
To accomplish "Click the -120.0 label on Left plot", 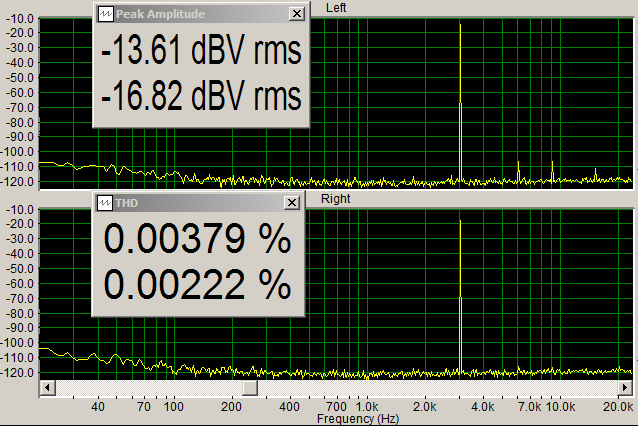I will [17, 181].
